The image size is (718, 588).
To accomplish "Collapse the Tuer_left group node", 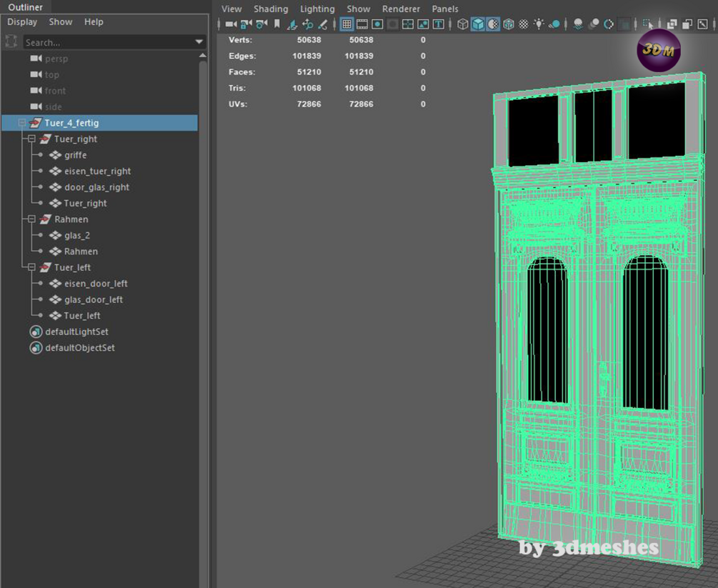I will click(31, 267).
